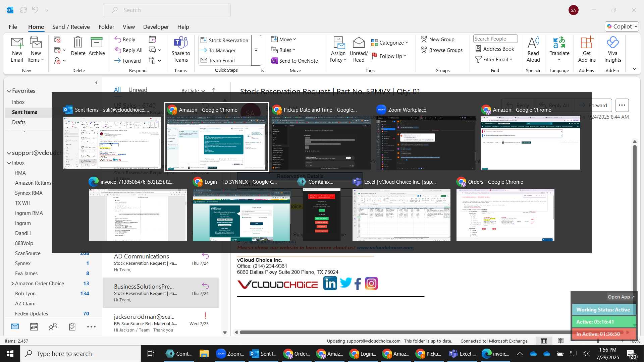
Task: Switch to Orders - Google Chrome window
Action: point(505,209)
